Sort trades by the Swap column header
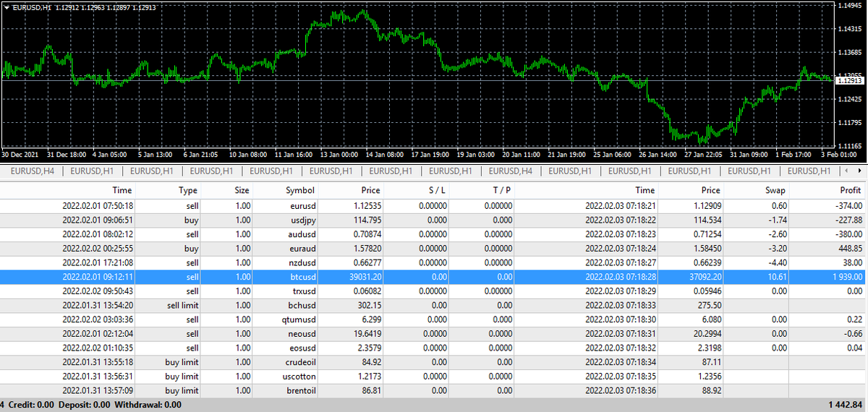The width and height of the screenshot is (868, 412). pyautogui.click(x=775, y=190)
